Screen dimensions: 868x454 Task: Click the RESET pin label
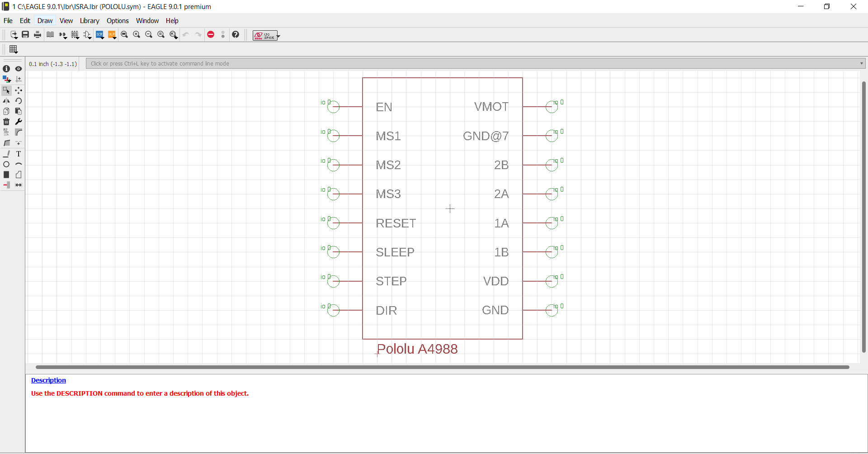[x=396, y=223]
